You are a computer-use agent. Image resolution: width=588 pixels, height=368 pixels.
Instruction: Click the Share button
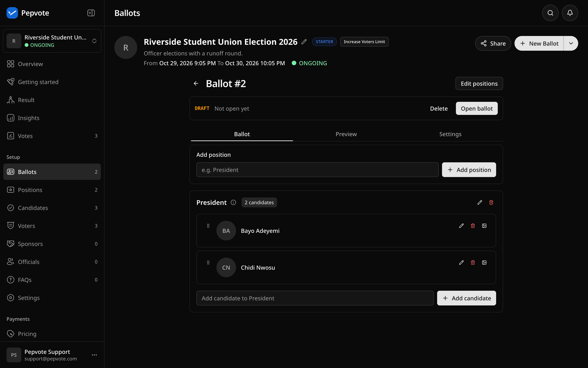(x=493, y=44)
